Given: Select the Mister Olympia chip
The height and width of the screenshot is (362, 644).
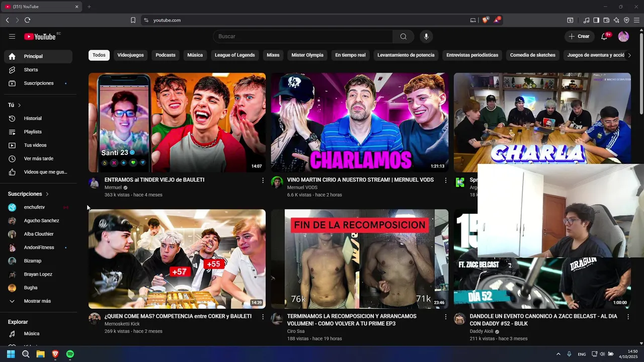Looking at the screenshot, I should tap(307, 55).
